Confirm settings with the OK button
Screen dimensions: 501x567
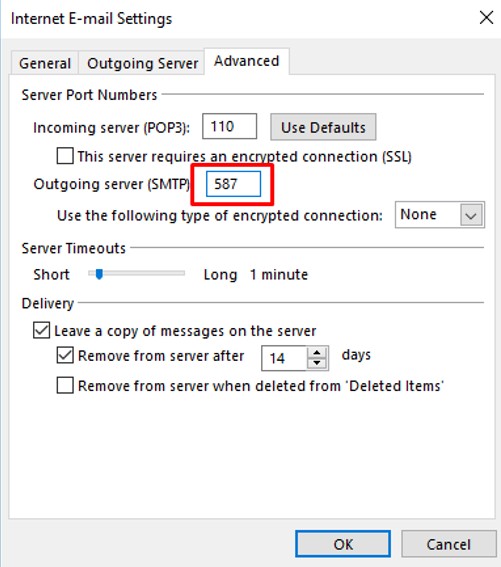pos(343,544)
